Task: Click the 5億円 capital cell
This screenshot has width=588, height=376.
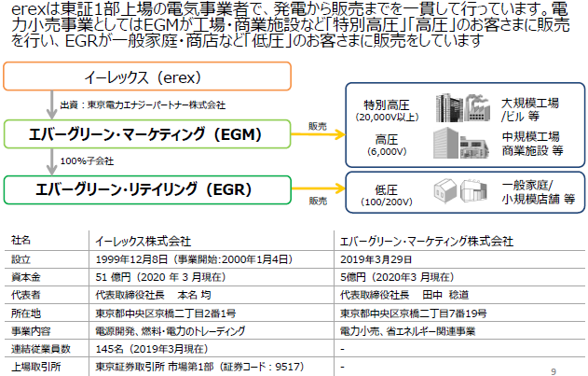Action: tap(397, 277)
